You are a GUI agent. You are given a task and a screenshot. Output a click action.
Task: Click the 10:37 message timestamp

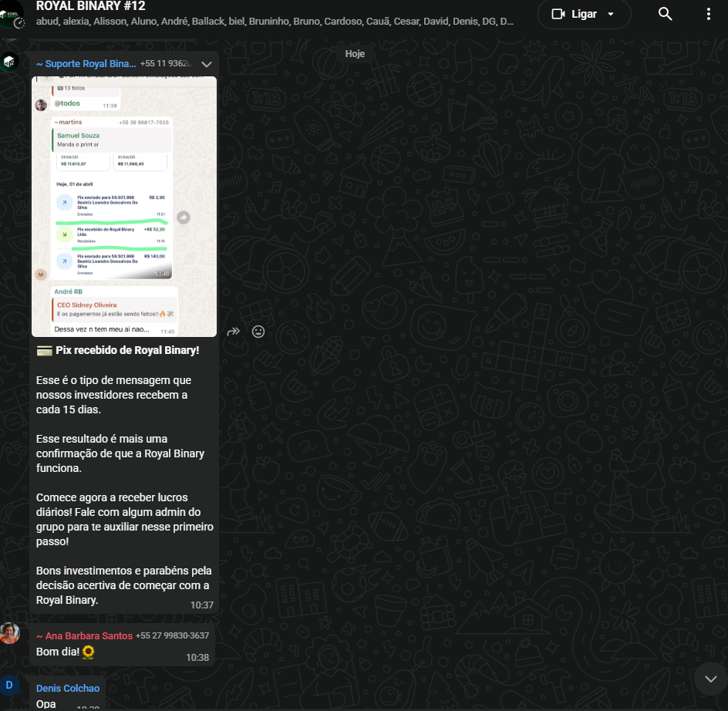click(202, 605)
